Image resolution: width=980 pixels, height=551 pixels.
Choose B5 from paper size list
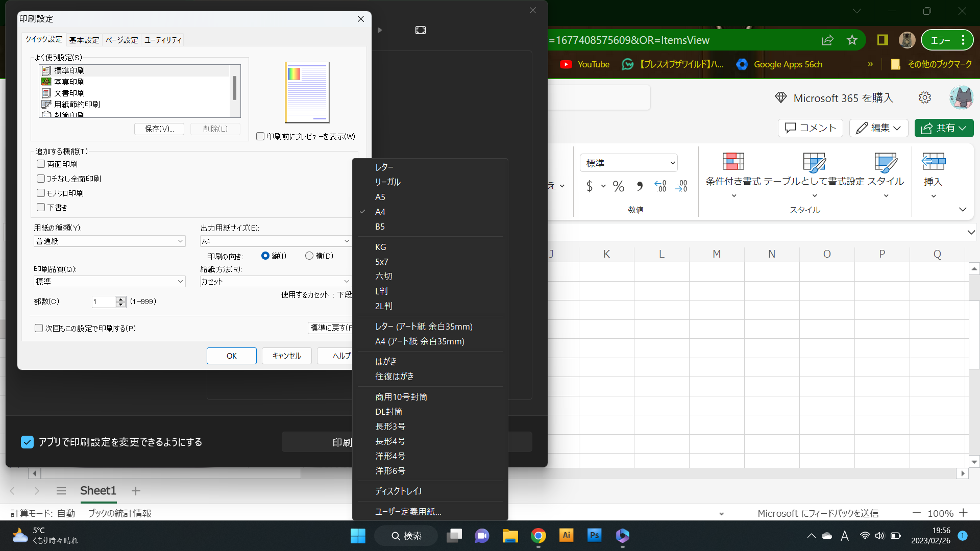380,227
